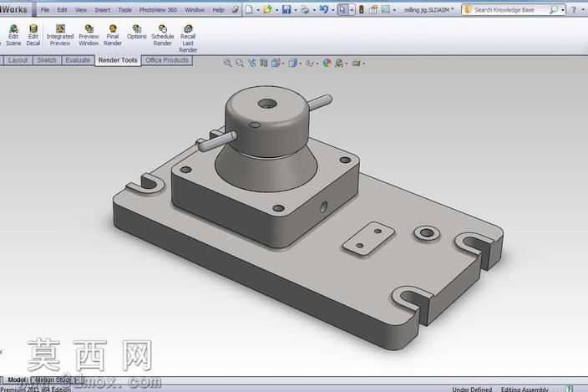Click the search magnifier icon
The height and width of the screenshot is (392, 588).
point(553,10)
